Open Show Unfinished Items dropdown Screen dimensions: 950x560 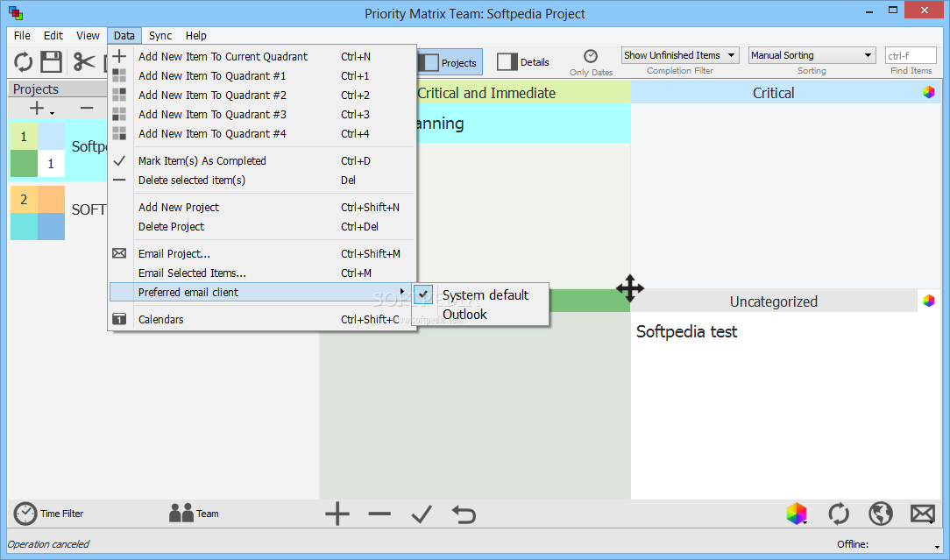point(680,55)
